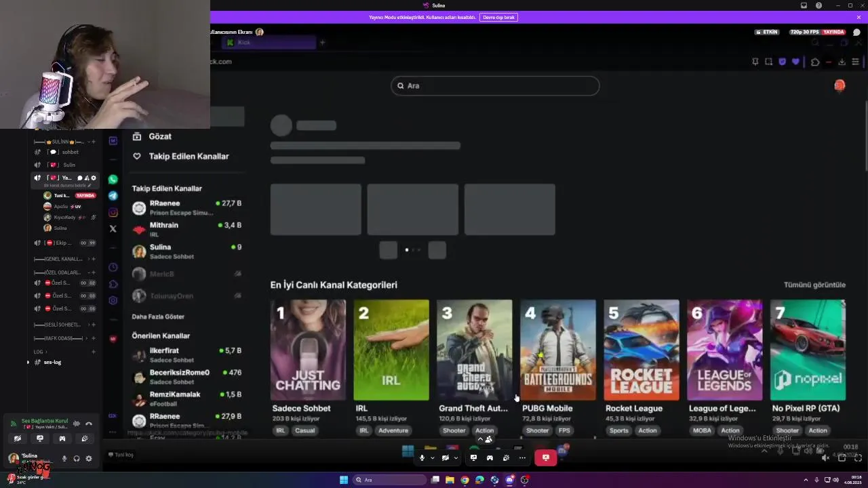The image size is (868, 488).
Task: Open the stream chat bubble icon next to YAYINDA
Action: [856, 32]
